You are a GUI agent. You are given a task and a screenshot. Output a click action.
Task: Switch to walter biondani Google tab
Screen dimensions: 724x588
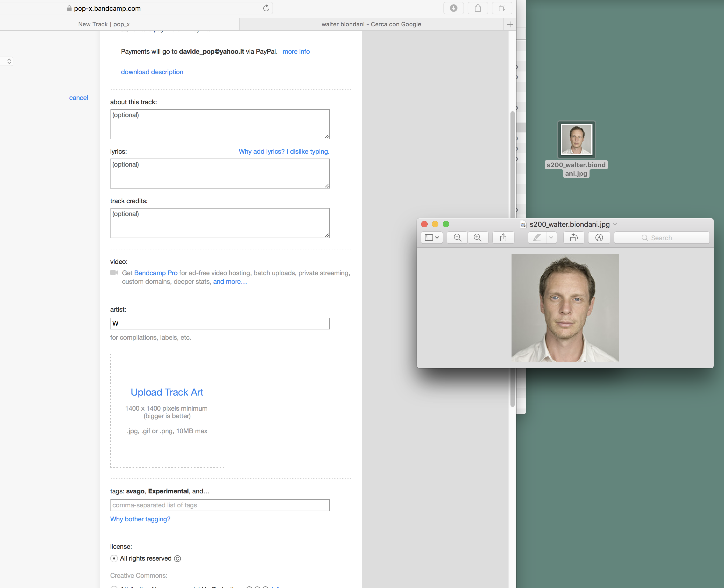(x=371, y=24)
